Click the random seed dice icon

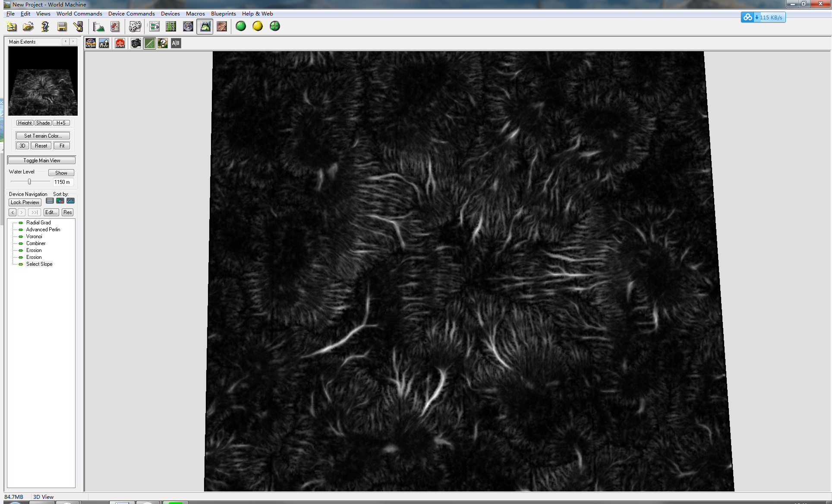(x=135, y=27)
